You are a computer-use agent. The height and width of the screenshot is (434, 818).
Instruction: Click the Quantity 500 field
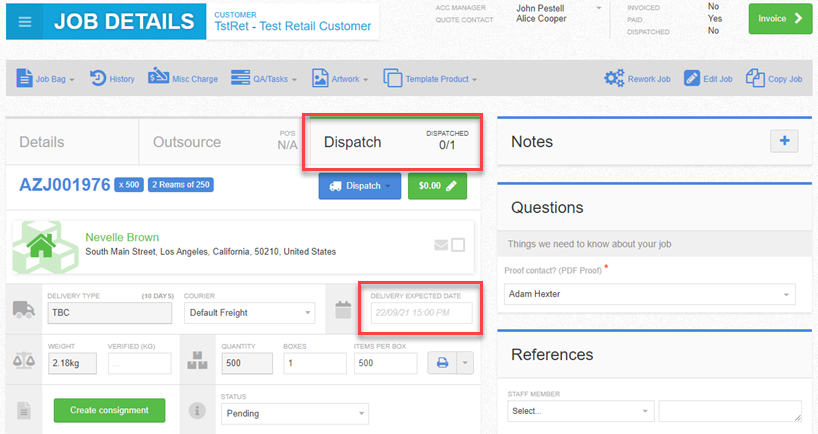coord(247,363)
